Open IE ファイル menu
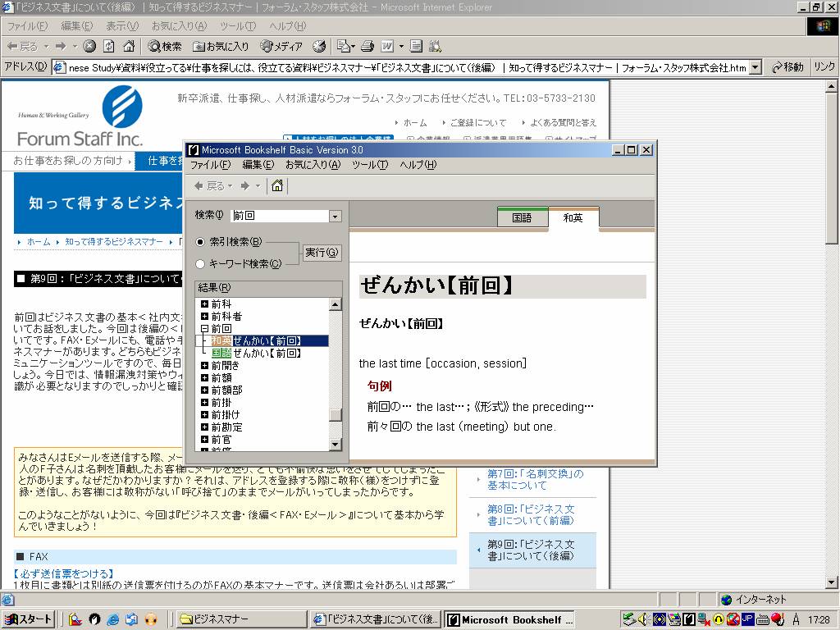840x630 pixels. 27,25
